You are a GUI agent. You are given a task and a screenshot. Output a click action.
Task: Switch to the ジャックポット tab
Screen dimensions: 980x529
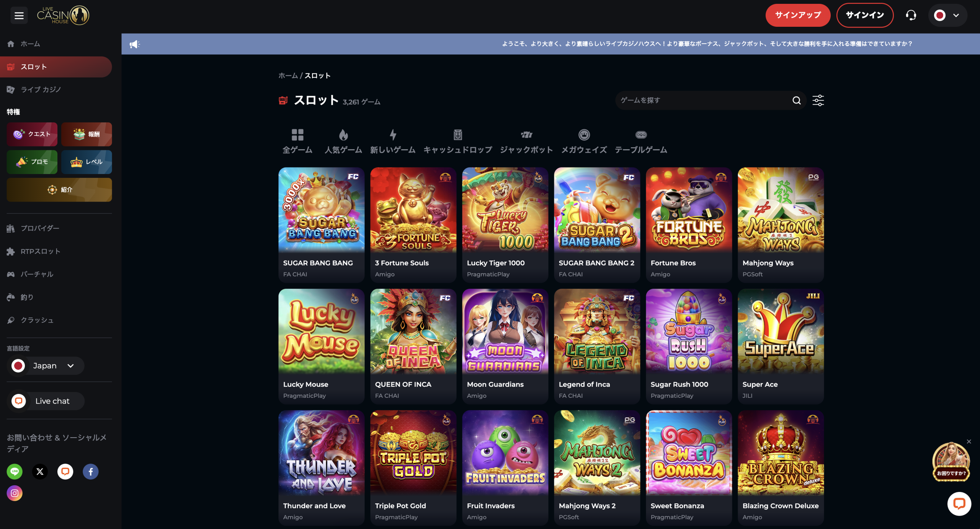pos(527,142)
